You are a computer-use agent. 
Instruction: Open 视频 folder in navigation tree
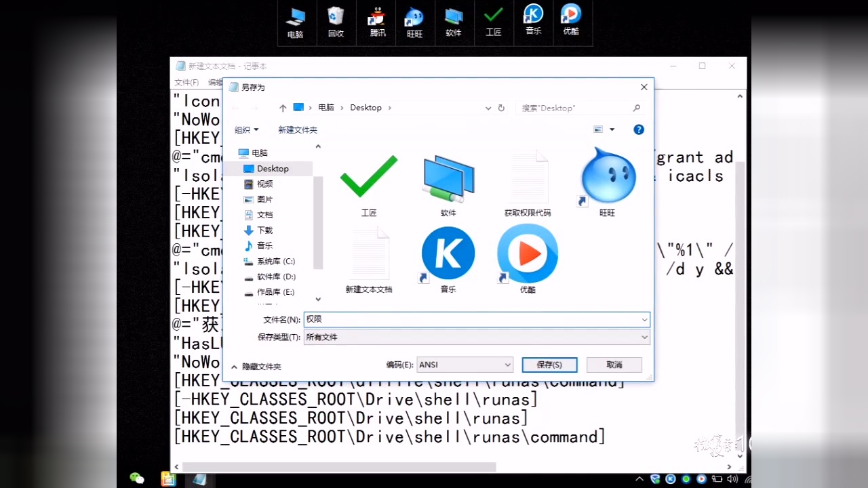pyautogui.click(x=258, y=184)
